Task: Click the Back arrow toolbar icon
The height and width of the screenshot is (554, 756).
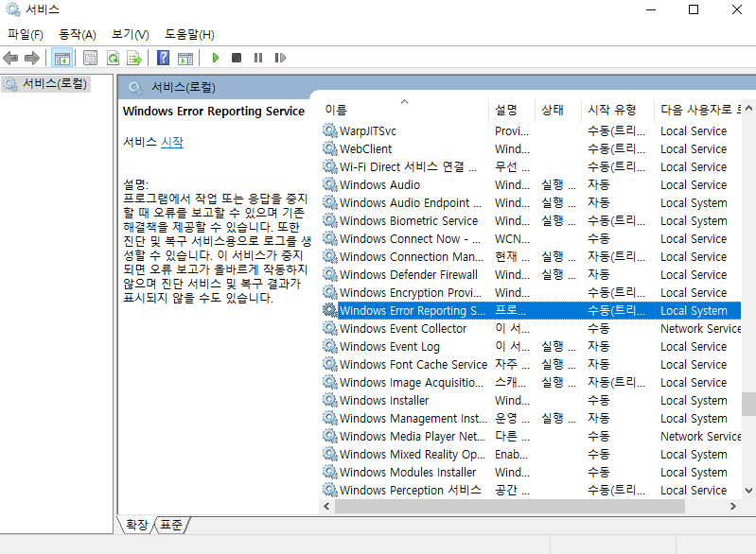Action: click(10, 59)
